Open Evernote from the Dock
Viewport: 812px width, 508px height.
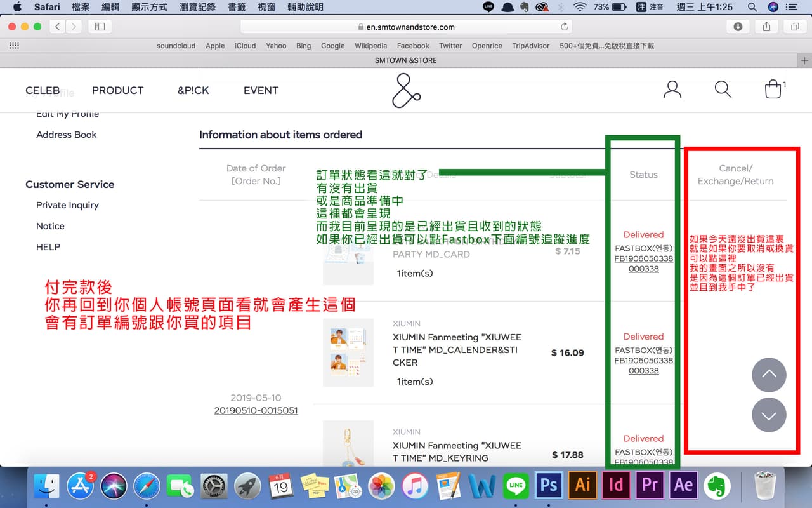point(717,486)
